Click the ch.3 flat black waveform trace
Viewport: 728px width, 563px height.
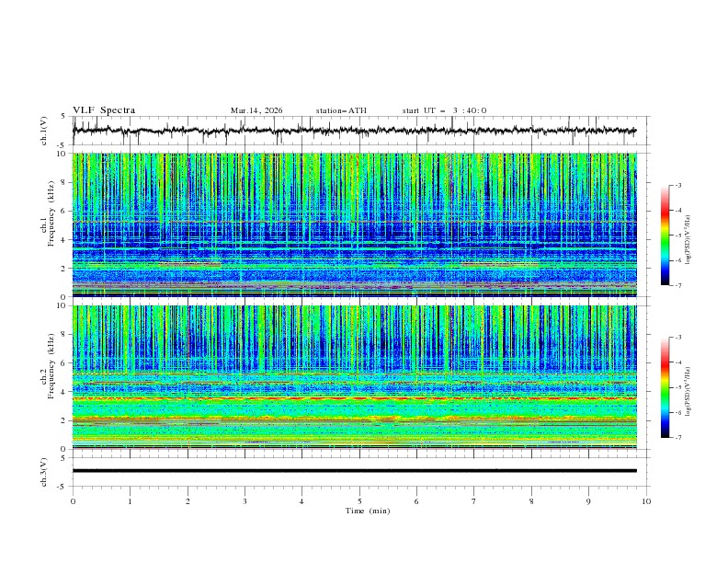354,471
